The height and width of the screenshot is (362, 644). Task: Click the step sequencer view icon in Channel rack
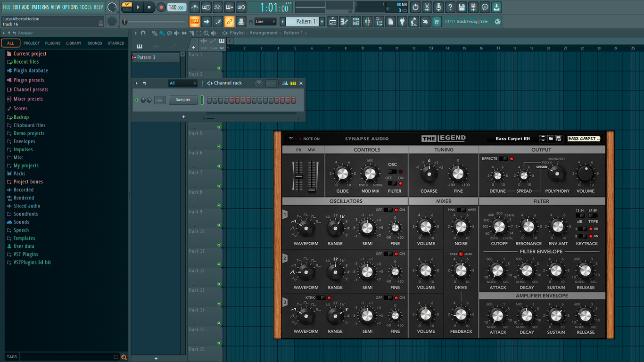pyautogui.click(x=293, y=83)
